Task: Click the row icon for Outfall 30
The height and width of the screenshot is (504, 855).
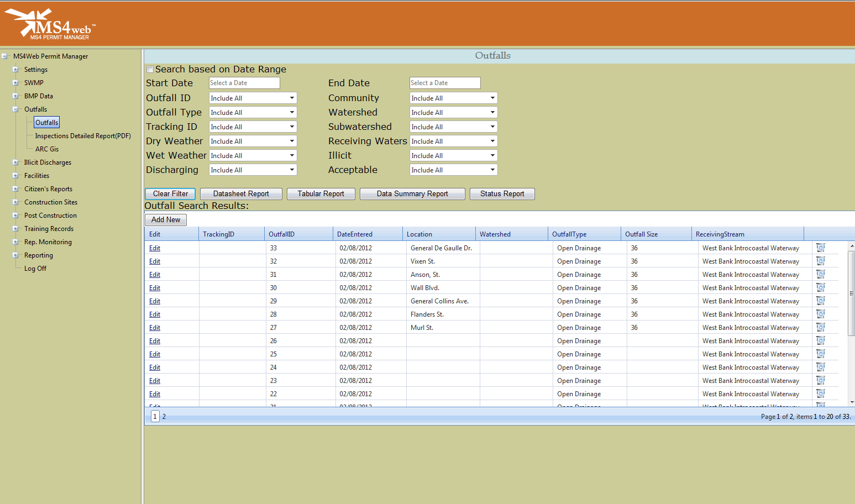Action: click(821, 287)
